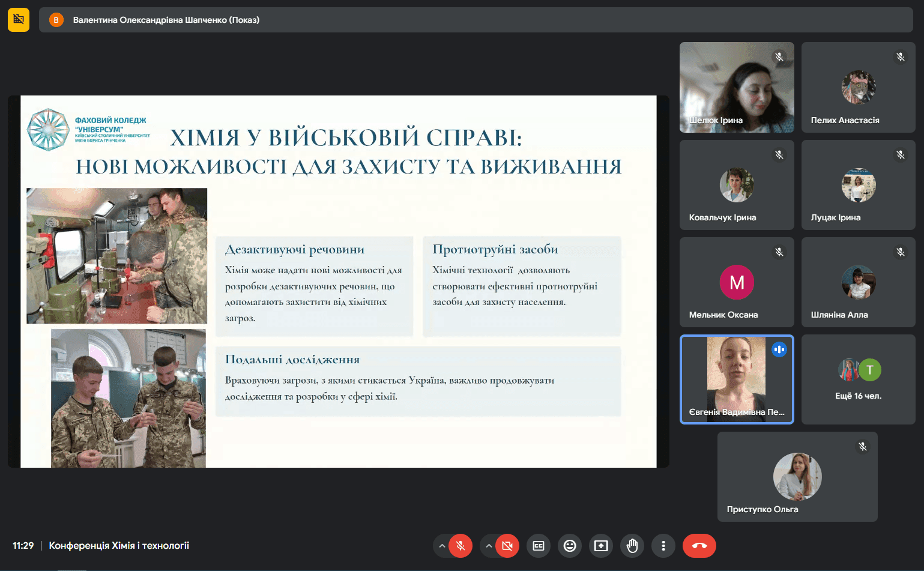
Task: Open video settings chevron next to camera
Action: click(x=489, y=546)
